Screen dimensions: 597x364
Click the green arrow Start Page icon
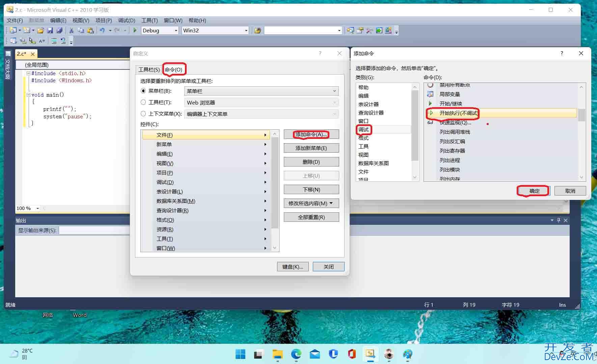click(x=379, y=30)
